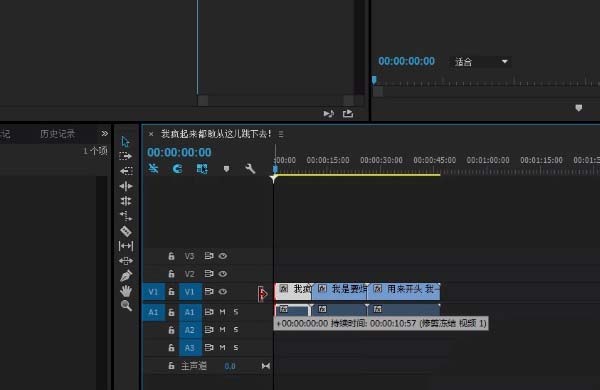Solo track A1
This screenshot has width=600, height=390.
[236, 312]
